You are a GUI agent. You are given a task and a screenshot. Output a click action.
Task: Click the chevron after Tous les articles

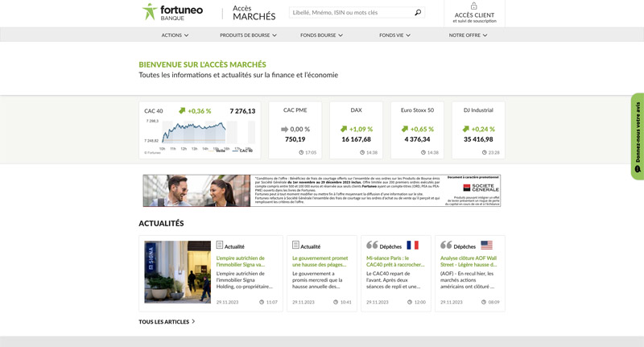(193, 321)
